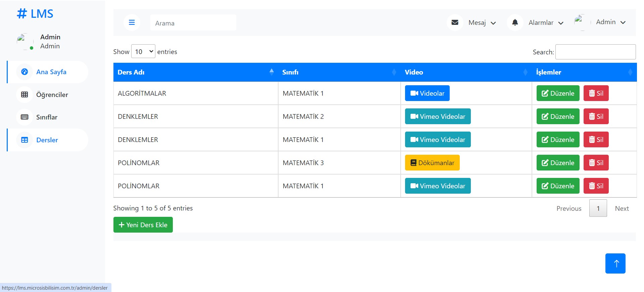Open Dökümanlar for POLİNOMLAR MATEMATİK 3
This screenshot has height=292, width=644.
[x=432, y=163]
